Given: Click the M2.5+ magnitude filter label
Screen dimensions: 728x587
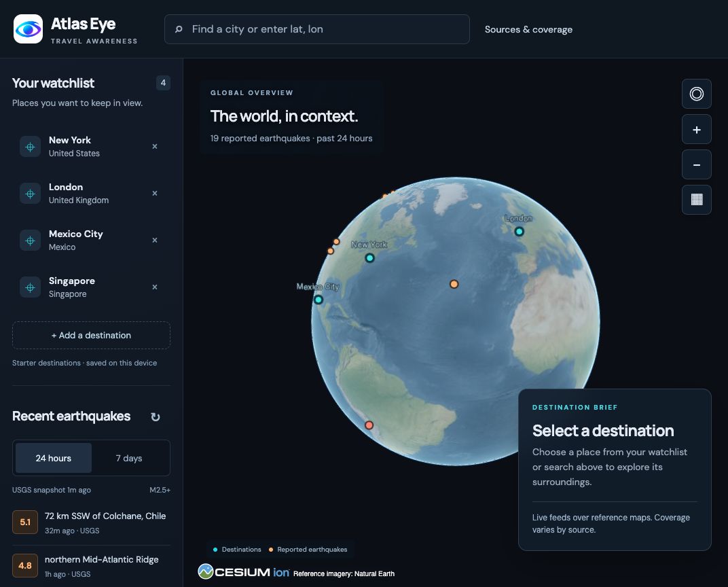Looking at the screenshot, I should (x=160, y=490).
